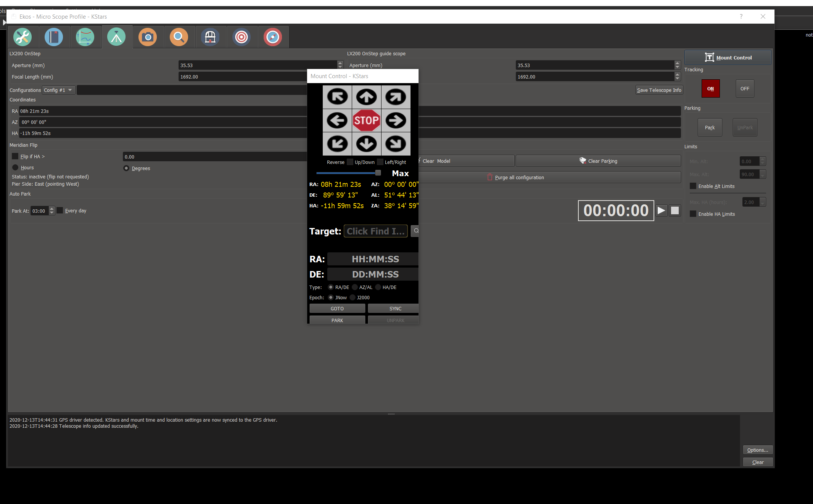The height and width of the screenshot is (504, 813).
Task: Click the Find target search icon
Action: coord(416,231)
